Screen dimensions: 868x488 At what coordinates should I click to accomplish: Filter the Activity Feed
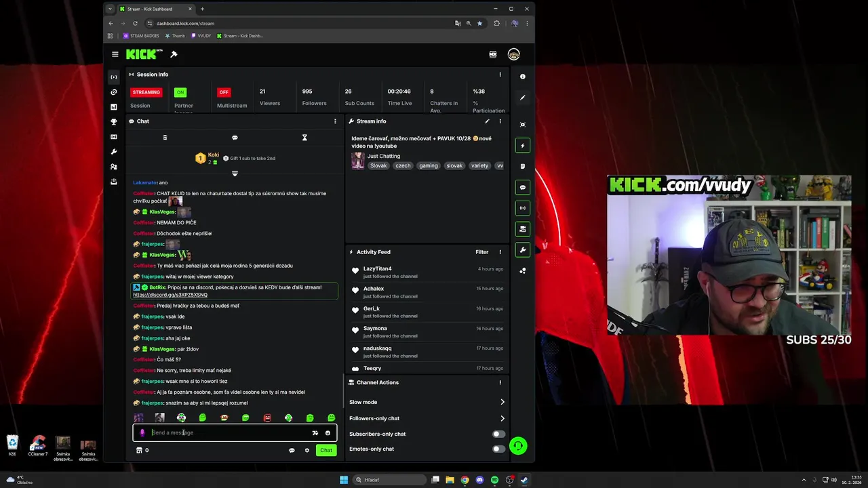[481, 252]
